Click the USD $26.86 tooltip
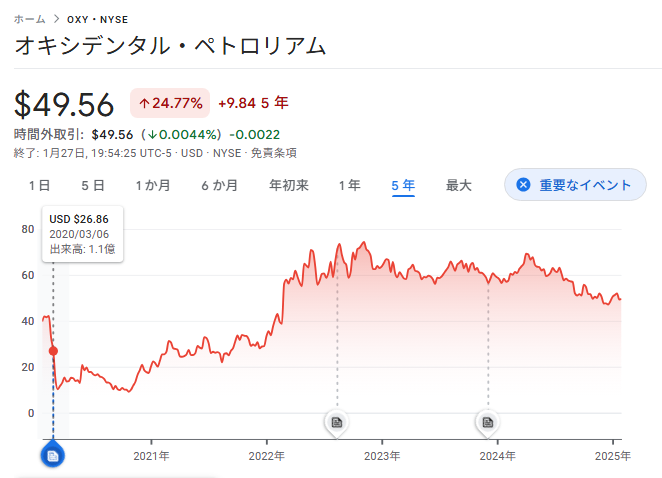Viewport: 662px width, 478px height. (83, 233)
